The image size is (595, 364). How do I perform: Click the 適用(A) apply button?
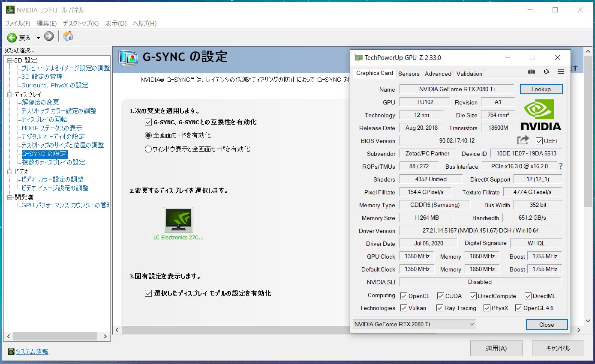pos(496,348)
